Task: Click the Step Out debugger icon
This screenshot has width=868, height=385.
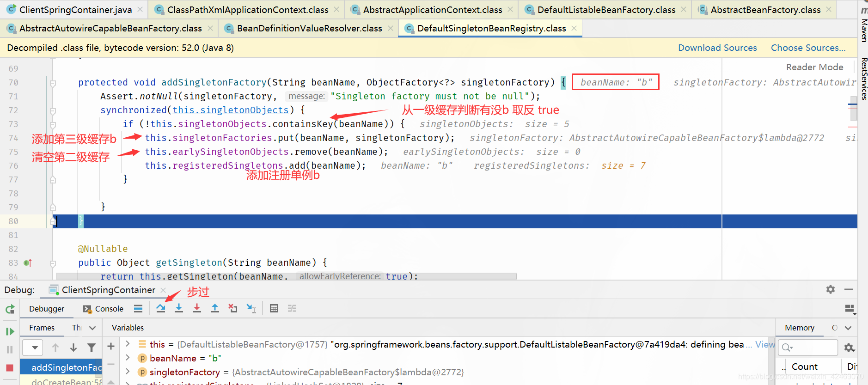Action: (x=215, y=308)
